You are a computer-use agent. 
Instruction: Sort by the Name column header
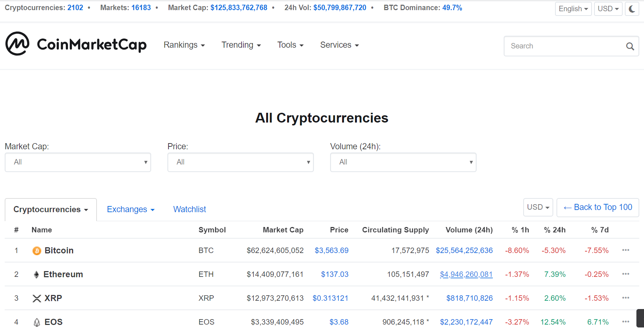click(42, 230)
